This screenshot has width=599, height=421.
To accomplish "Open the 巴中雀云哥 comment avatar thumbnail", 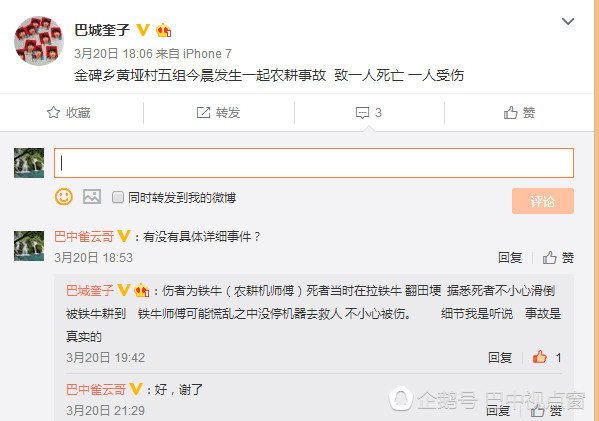I will pyautogui.click(x=29, y=246).
